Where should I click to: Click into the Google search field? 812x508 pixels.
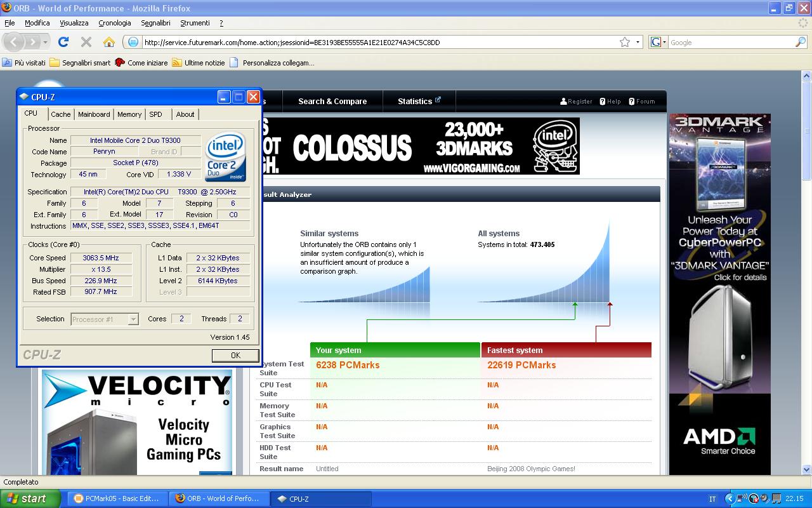click(731, 43)
